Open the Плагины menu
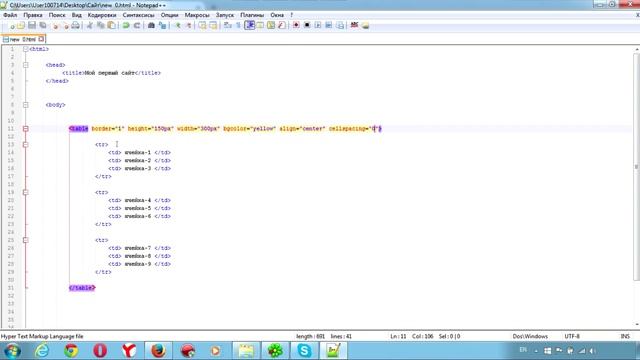The height and width of the screenshot is (360, 640). coord(252,15)
